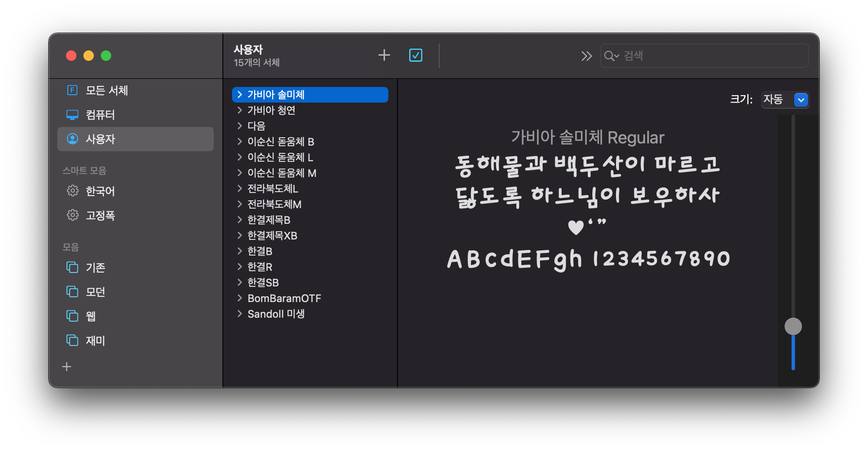
Task: Select the Sandoll 미생 font row
Action: (x=310, y=314)
